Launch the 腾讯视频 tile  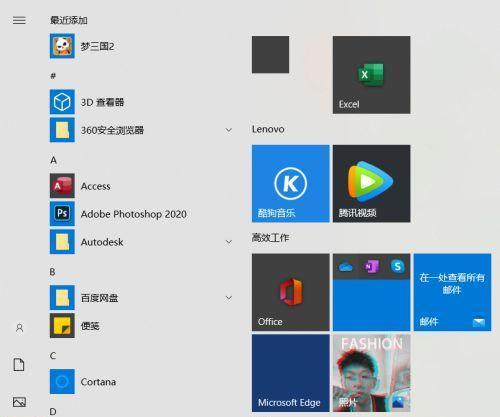371,184
